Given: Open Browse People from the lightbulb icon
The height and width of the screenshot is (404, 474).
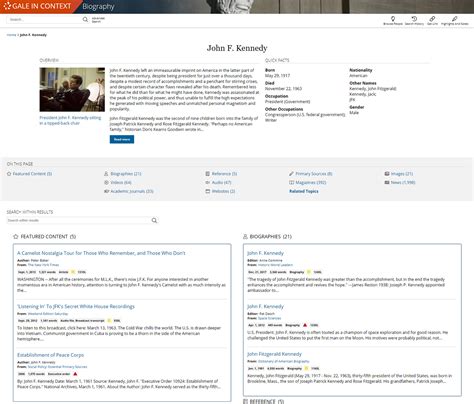Looking at the screenshot, I should (393, 19).
